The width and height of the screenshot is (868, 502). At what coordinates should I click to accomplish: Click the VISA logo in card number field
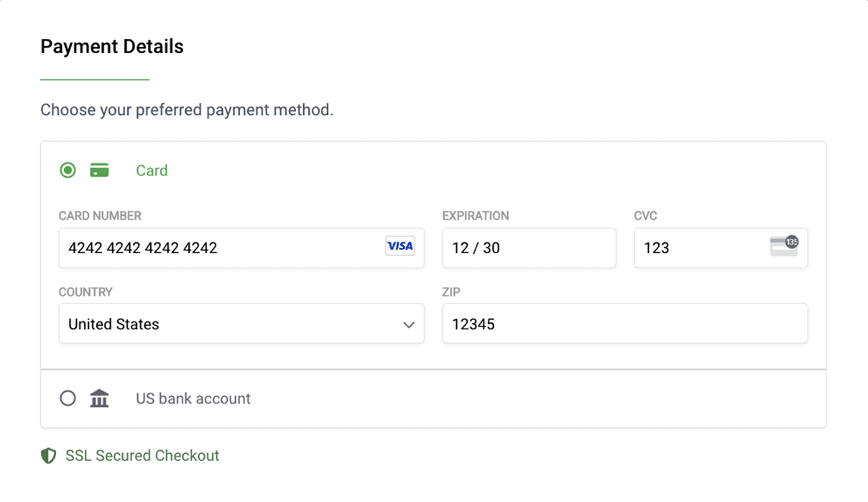(400, 247)
